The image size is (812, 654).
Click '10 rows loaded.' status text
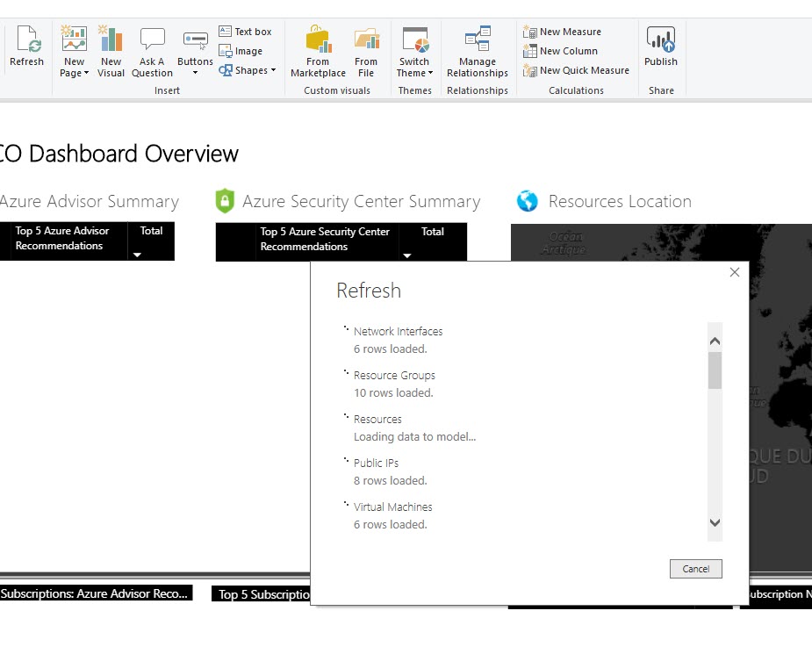(393, 393)
